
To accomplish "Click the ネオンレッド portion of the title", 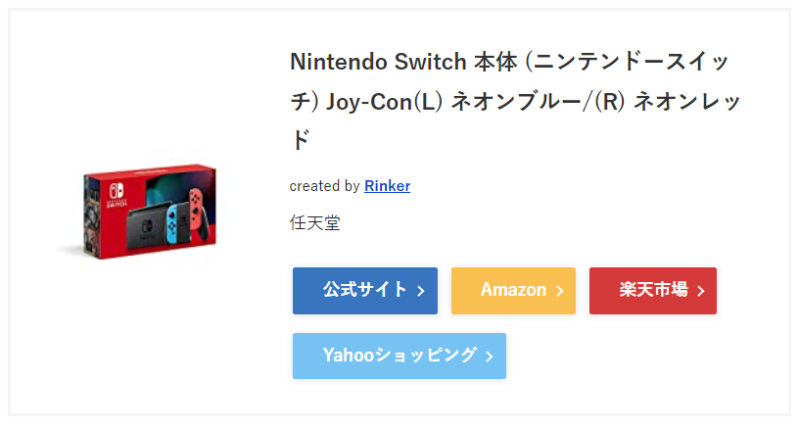I will coord(687,102).
